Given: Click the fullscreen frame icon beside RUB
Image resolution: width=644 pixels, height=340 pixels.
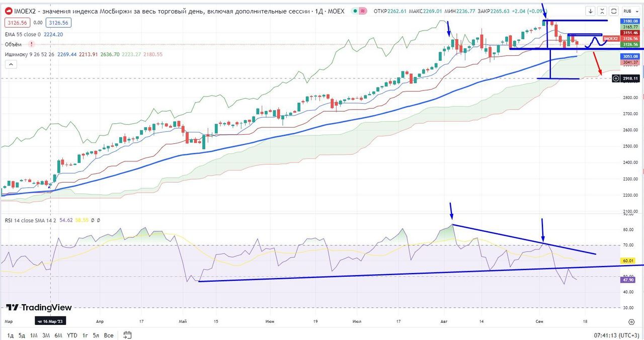Looking at the screenshot, I should tap(614, 11).
